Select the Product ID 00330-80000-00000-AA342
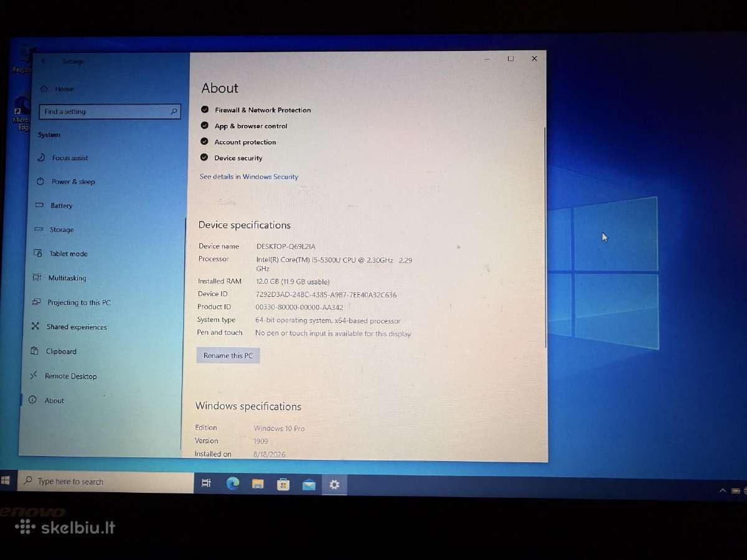The width and height of the screenshot is (747, 560). pyautogui.click(x=299, y=307)
